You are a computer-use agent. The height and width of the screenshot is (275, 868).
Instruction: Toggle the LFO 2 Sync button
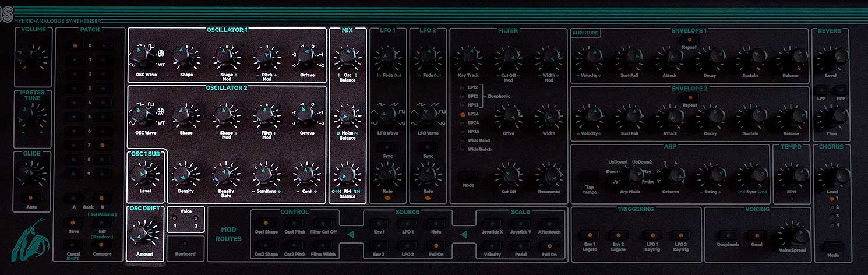pyautogui.click(x=428, y=147)
